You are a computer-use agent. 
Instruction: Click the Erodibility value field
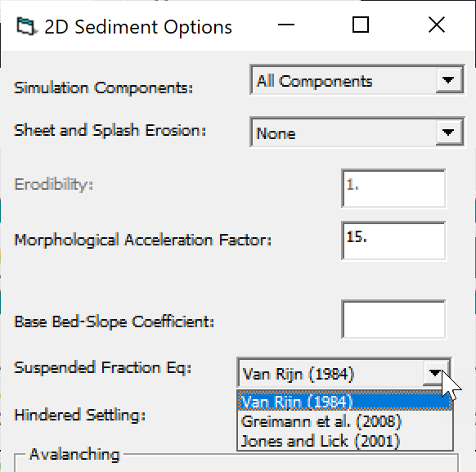pyautogui.click(x=393, y=188)
